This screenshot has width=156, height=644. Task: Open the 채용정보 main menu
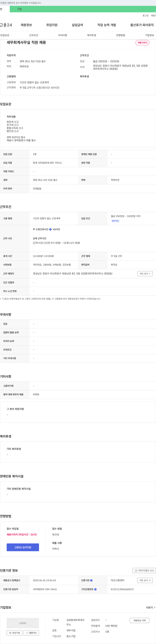click(x=26, y=25)
